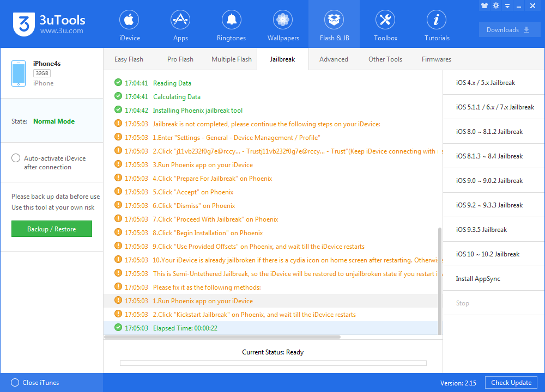545x392 pixels.
Task: Switch to the Advanced tab
Action: coord(334,59)
